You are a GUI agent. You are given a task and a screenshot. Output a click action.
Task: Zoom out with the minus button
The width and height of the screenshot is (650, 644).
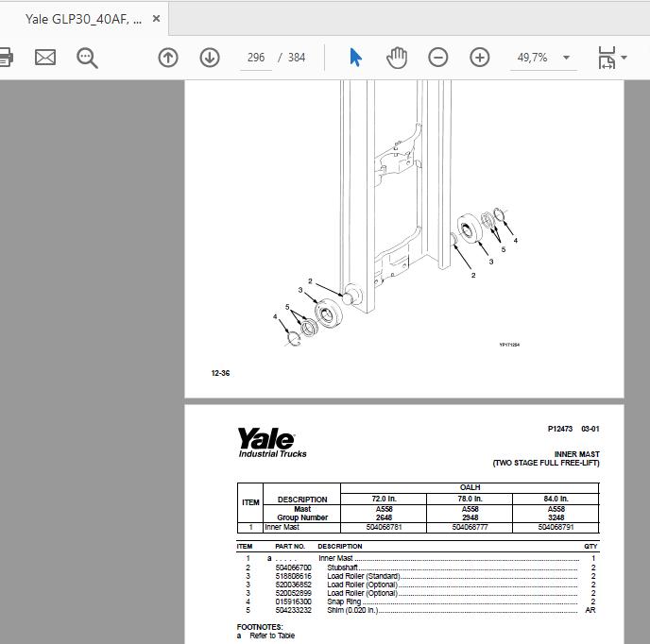[438, 58]
